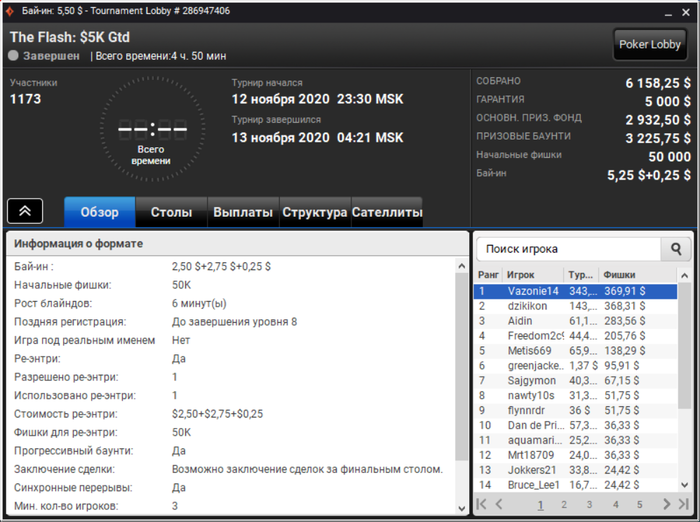Open page 3 of player list
Screen dimensions: 700x522
coord(589,505)
